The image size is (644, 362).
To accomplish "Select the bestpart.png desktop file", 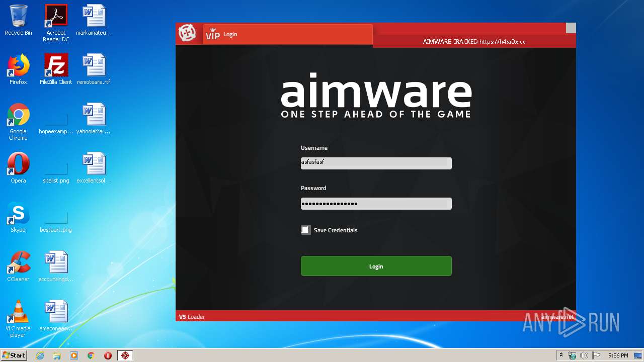I will pos(56,223).
